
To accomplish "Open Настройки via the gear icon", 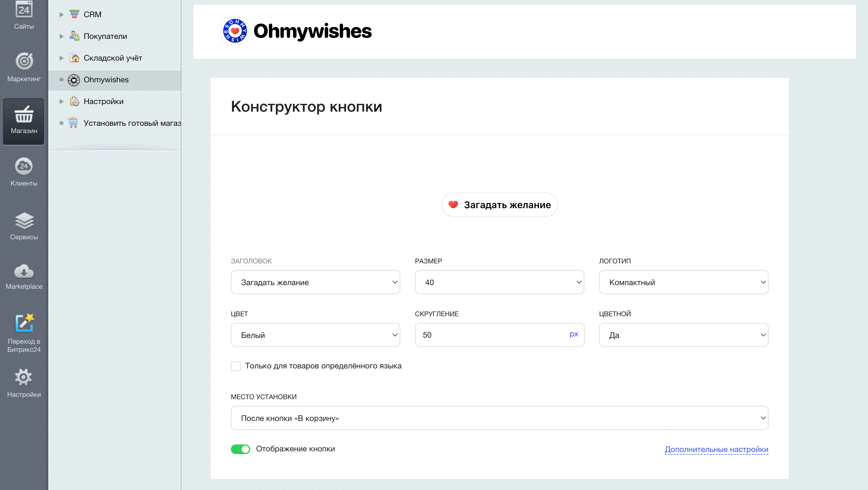I will tap(23, 381).
